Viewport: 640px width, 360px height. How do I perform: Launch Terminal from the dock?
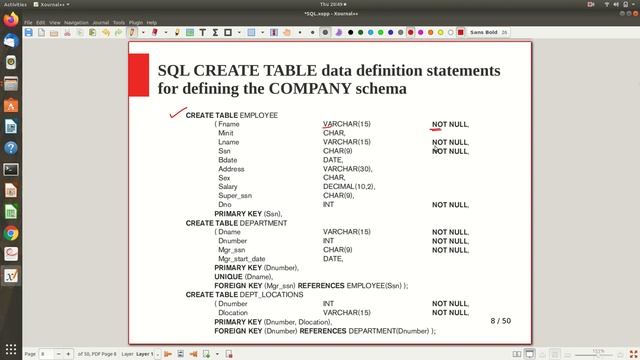pos(11,169)
